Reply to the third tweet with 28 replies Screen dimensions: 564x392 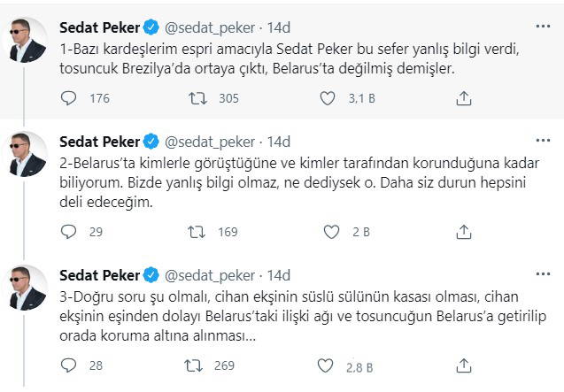(x=68, y=365)
